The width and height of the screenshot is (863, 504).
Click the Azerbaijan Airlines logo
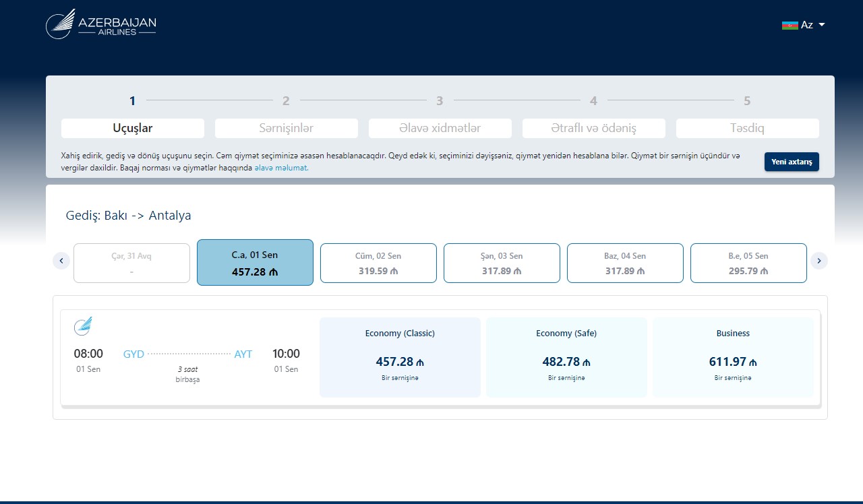coord(101,24)
